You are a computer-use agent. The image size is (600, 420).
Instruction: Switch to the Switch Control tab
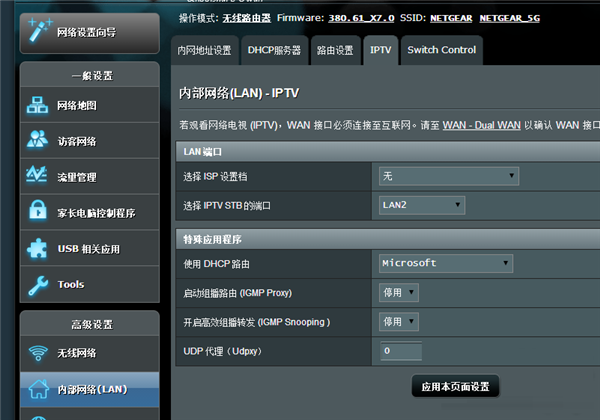pos(441,50)
